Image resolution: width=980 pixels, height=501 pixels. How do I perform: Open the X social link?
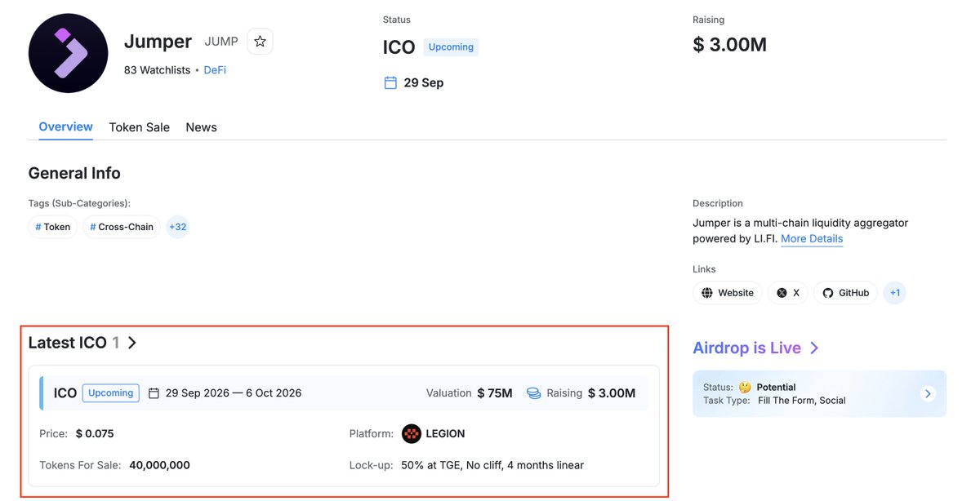[788, 293]
